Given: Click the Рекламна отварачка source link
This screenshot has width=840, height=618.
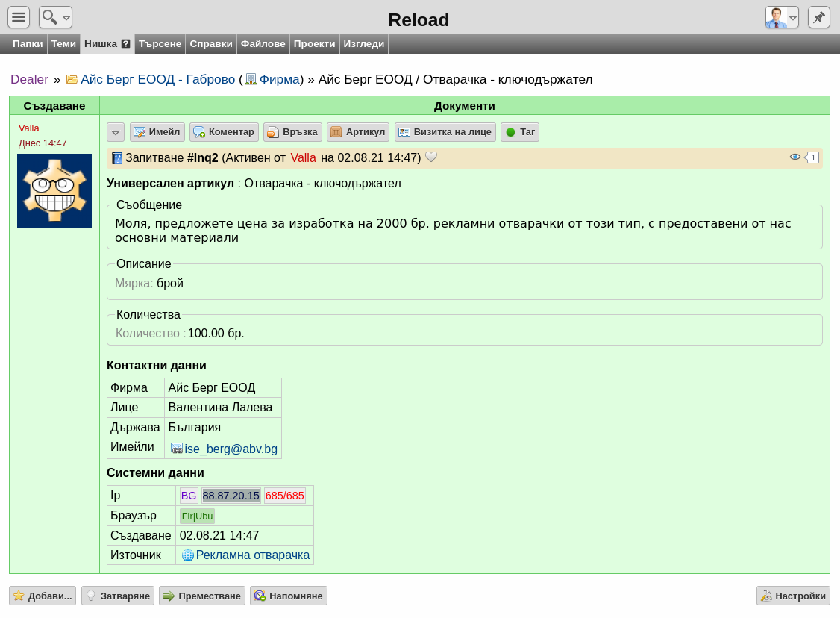Looking at the screenshot, I should [253, 555].
